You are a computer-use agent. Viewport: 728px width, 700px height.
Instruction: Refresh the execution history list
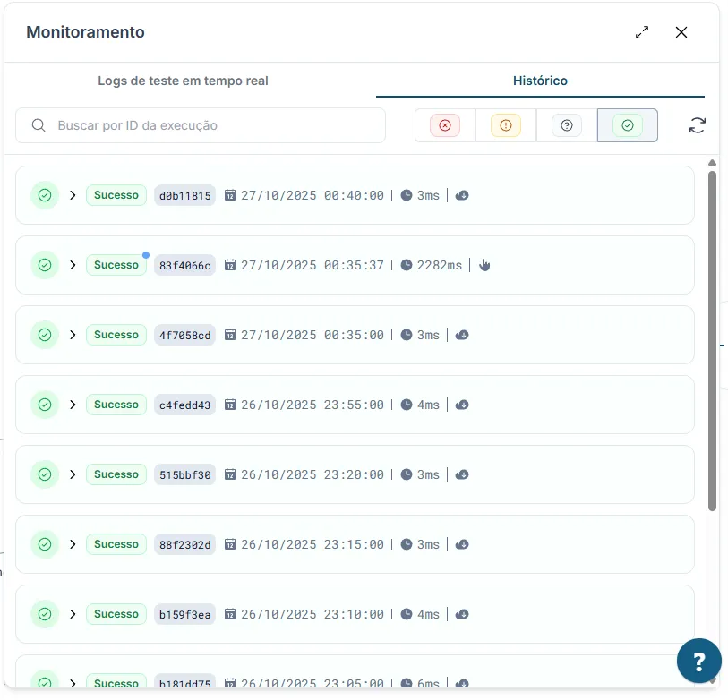697,125
